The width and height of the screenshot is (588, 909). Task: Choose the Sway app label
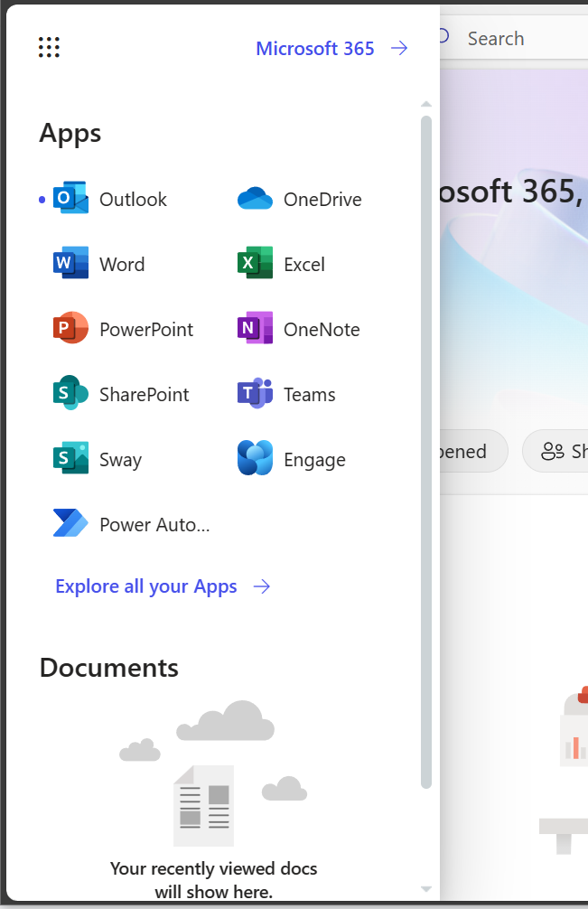tap(120, 460)
